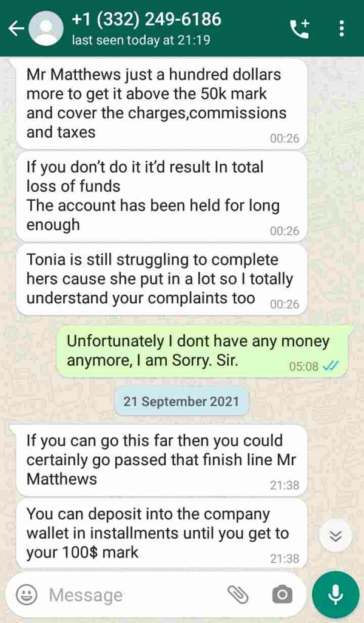Viewport: 364px width, 623px height.
Task: Start a call with the phone icon
Action: (x=300, y=29)
